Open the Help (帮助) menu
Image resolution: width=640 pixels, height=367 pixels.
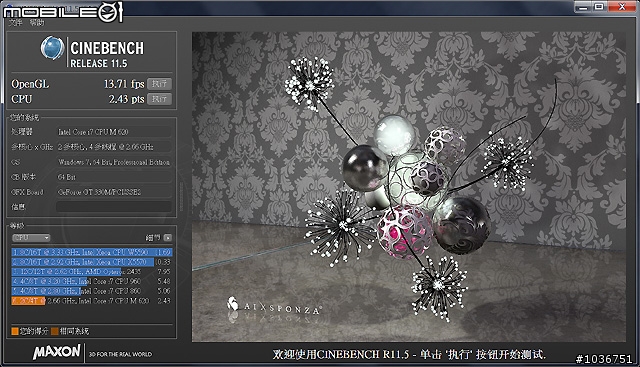(37, 23)
